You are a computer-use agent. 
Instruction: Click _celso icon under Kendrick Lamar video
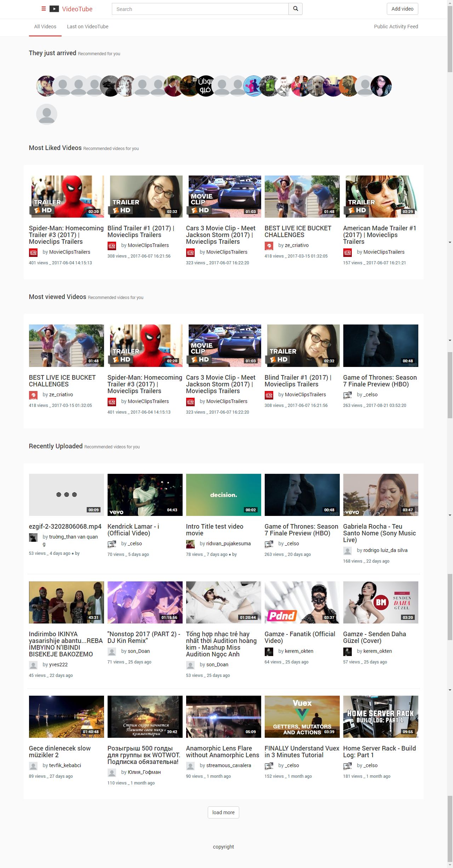tap(112, 544)
